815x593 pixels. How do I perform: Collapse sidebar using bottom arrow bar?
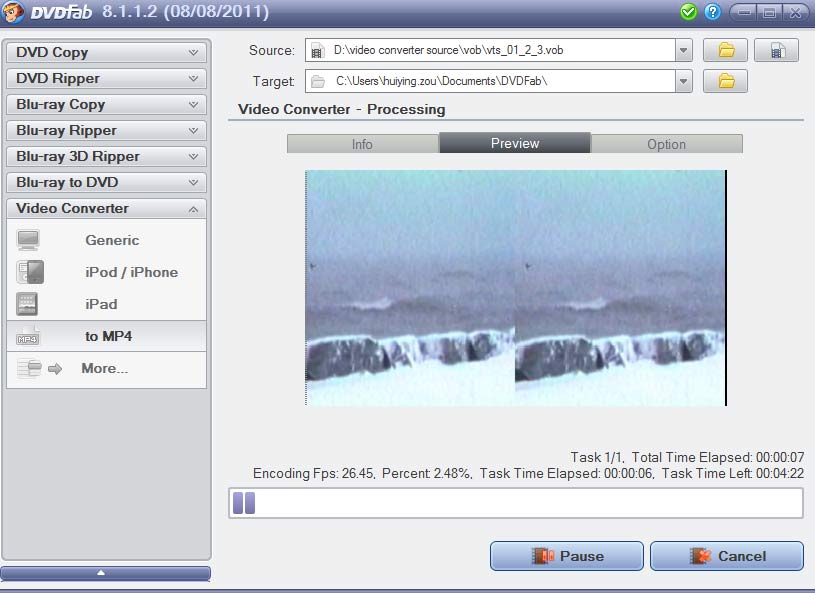tap(106, 573)
